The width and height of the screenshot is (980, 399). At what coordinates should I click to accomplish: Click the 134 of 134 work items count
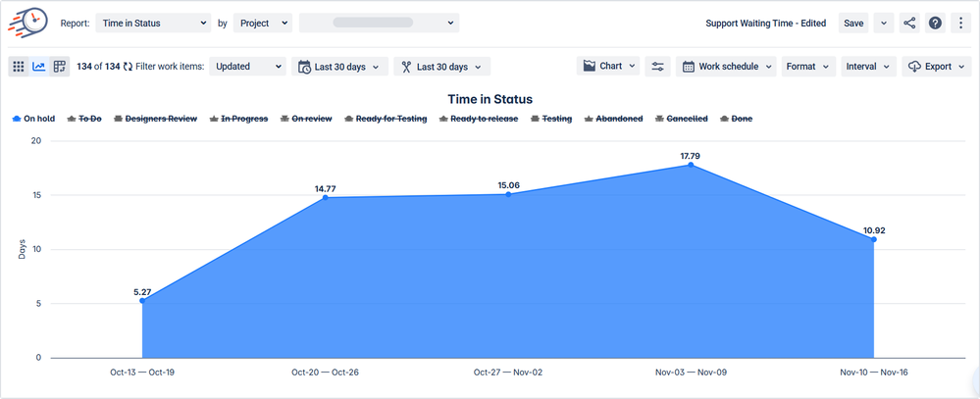point(98,67)
